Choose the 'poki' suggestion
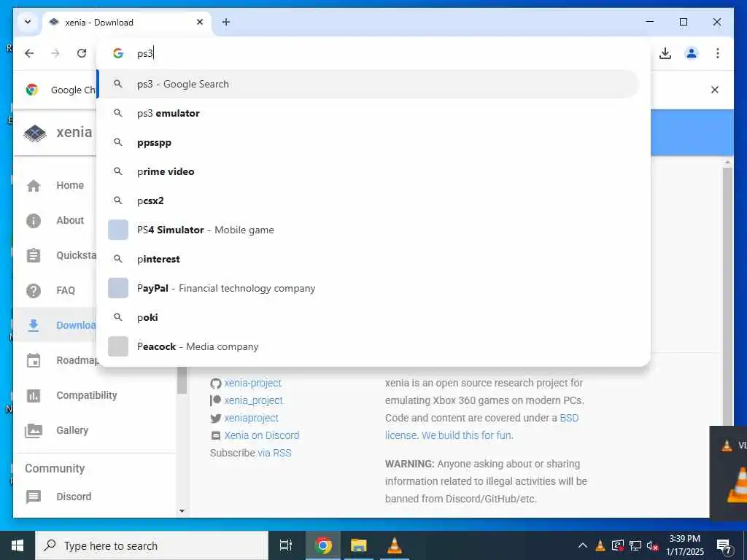This screenshot has width=747, height=560. tap(368, 317)
